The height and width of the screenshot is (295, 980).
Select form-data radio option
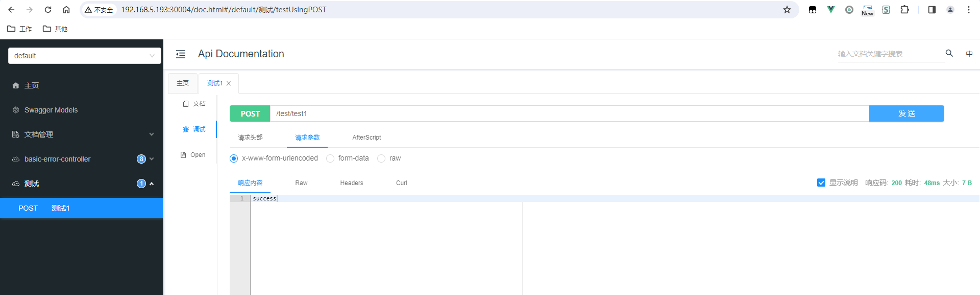pyautogui.click(x=330, y=158)
